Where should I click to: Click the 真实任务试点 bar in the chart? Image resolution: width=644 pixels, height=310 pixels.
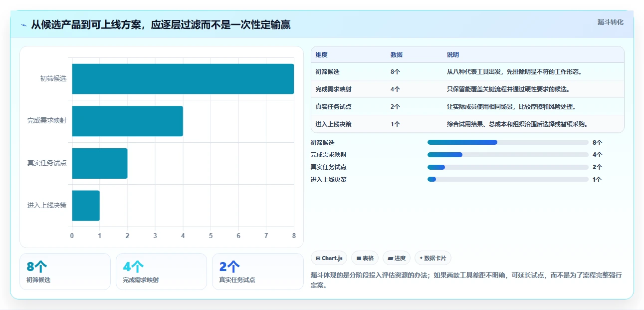(x=100, y=163)
